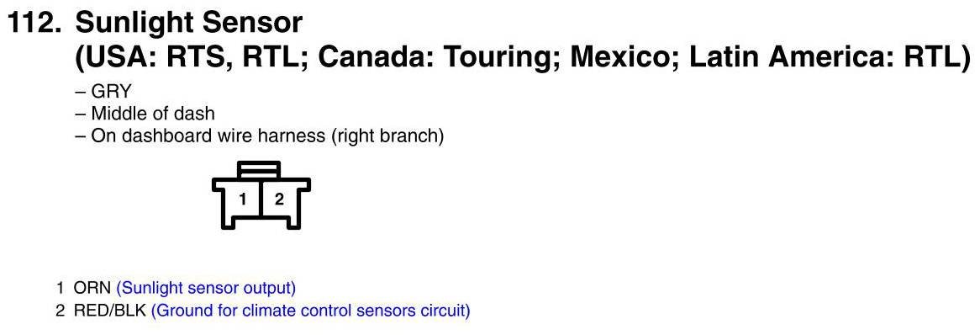Click the Sunlight sensor output link
980x335 pixels.
point(206,288)
